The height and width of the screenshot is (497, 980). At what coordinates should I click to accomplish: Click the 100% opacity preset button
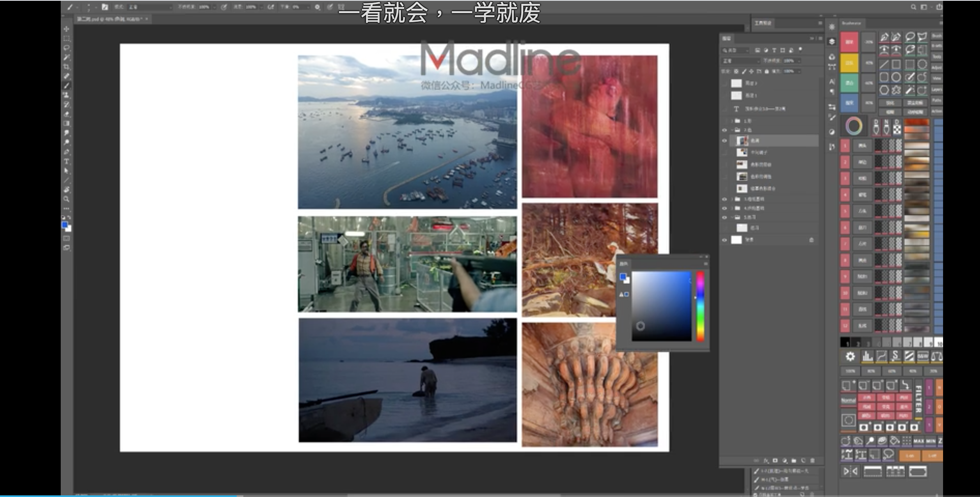click(850, 371)
